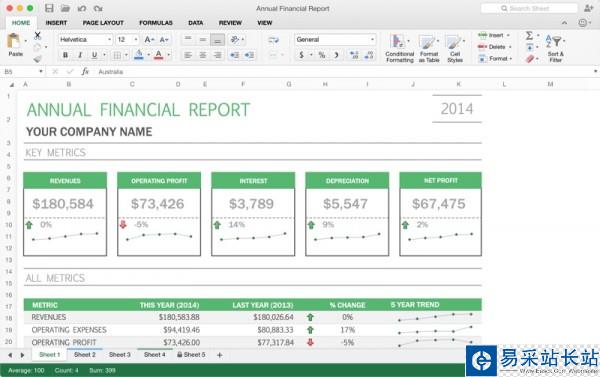The width and height of the screenshot is (600, 377).
Task: Select the Format Painter brush
Action: [37, 59]
